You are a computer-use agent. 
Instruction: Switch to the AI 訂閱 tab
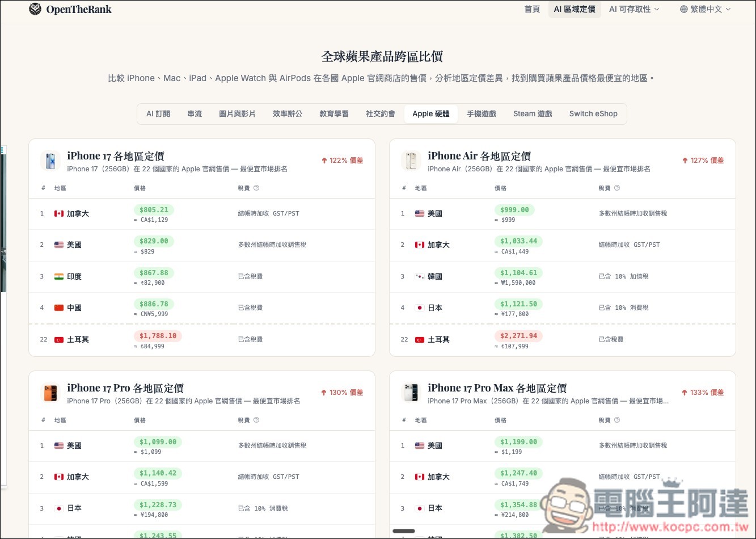click(158, 113)
